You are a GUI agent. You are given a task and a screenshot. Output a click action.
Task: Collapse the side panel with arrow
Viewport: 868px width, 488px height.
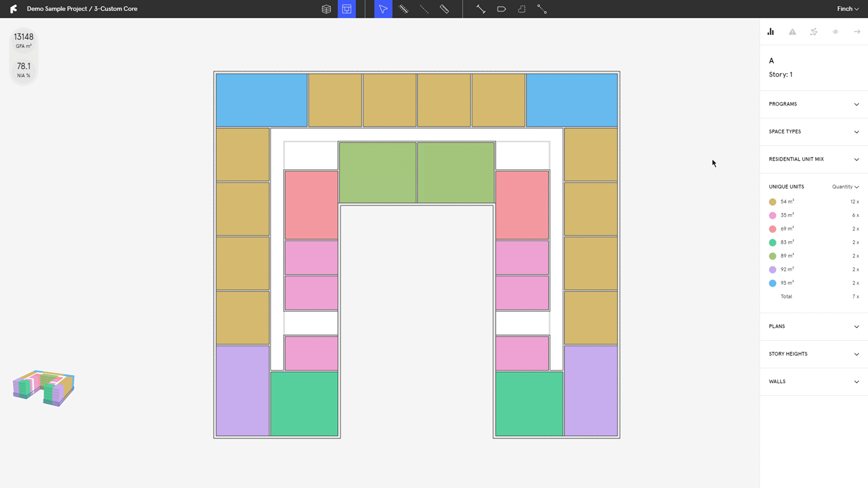click(857, 32)
